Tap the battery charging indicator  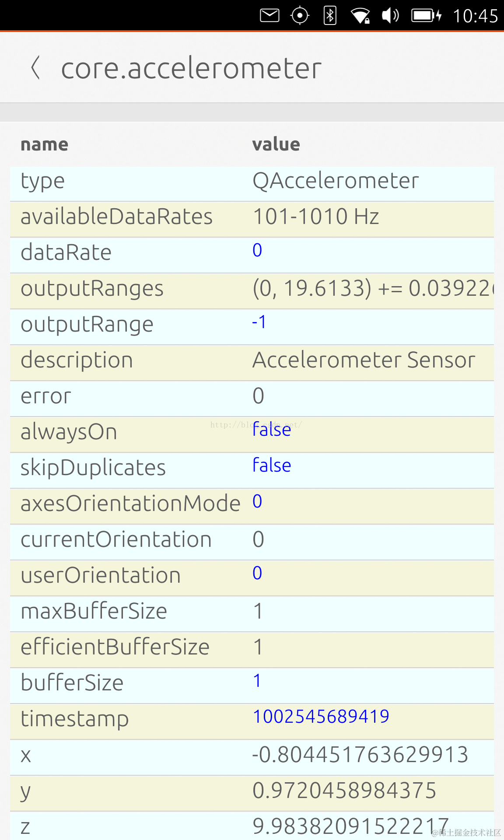[426, 16]
